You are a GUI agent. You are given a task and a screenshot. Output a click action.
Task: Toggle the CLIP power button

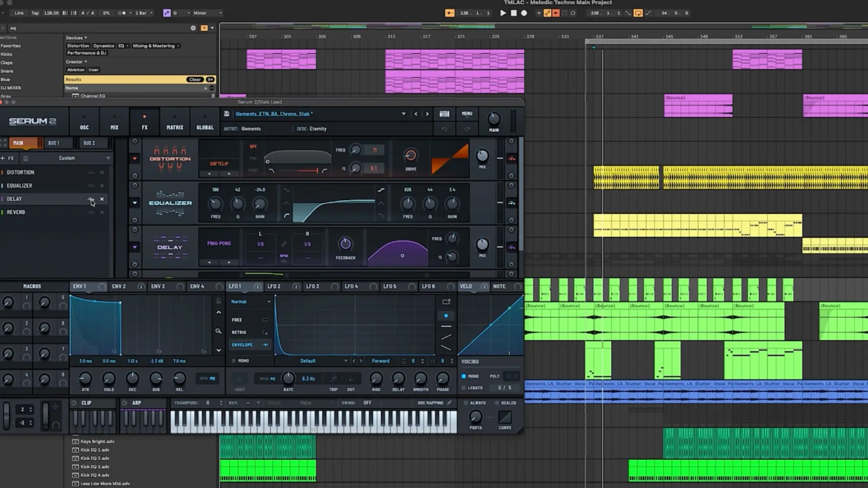(74, 403)
